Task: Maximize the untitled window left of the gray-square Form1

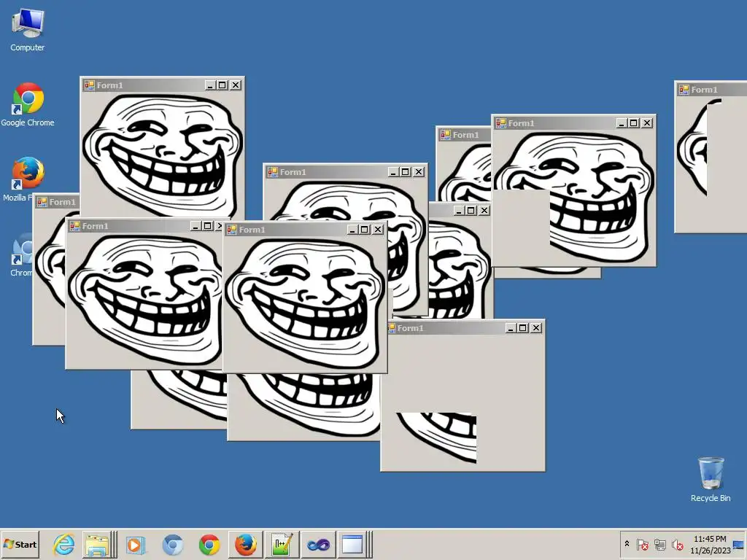Action: click(x=471, y=211)
